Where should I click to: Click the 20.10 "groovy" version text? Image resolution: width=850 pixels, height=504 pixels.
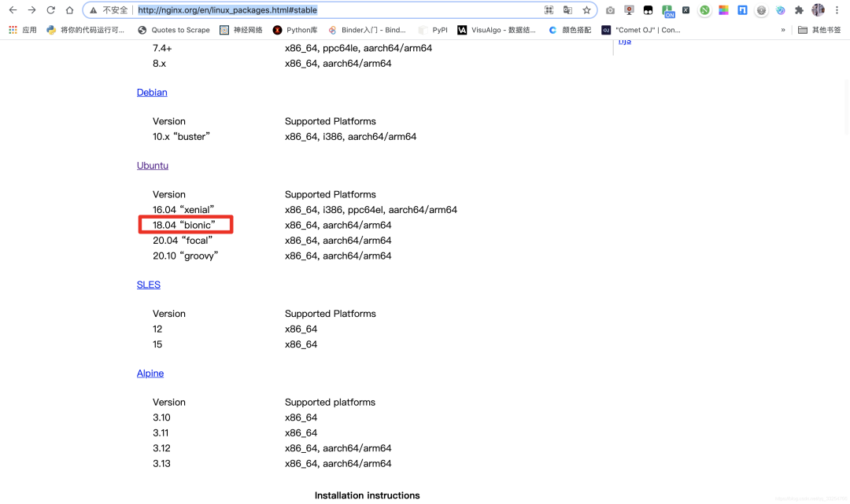coord(186,256)
